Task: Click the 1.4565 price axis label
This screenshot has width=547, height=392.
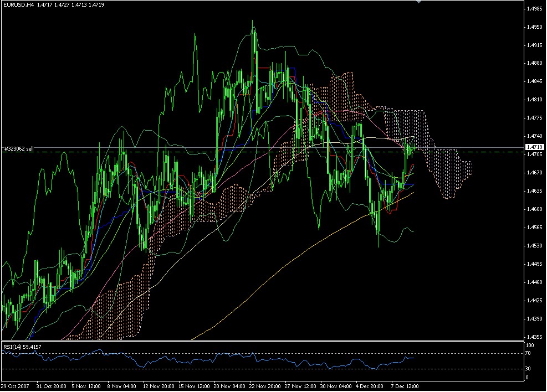Action: coord(535,228)
